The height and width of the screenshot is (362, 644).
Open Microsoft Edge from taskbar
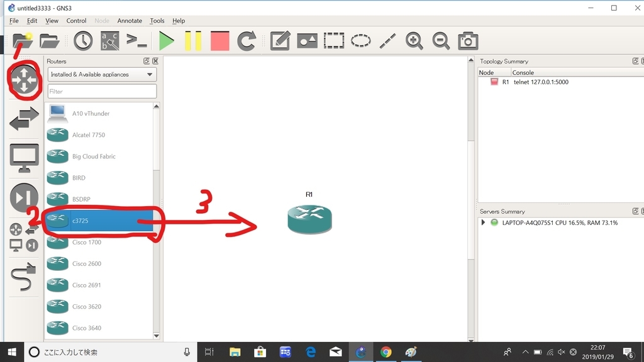click(311, 352)
